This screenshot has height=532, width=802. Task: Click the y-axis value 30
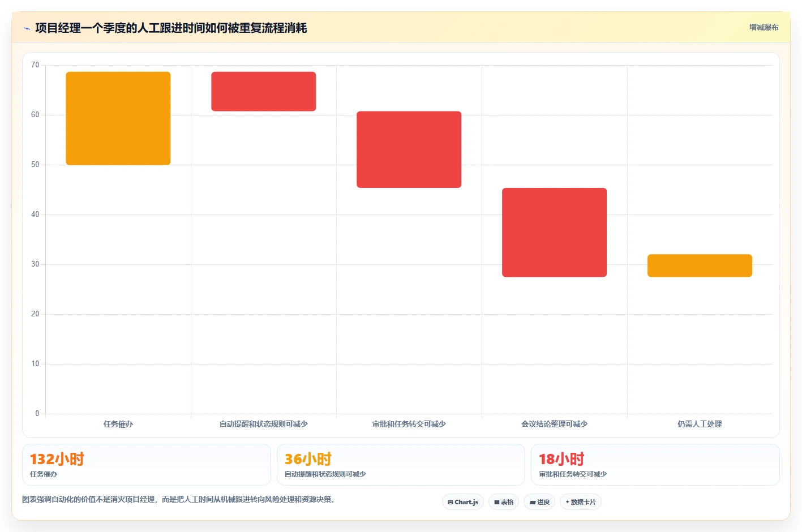pyautogui.click(x=35, y=264)
